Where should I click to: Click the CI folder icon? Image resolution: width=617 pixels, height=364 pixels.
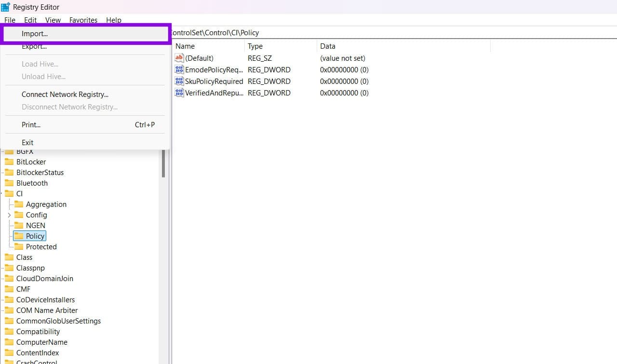(x=9, y=193)
